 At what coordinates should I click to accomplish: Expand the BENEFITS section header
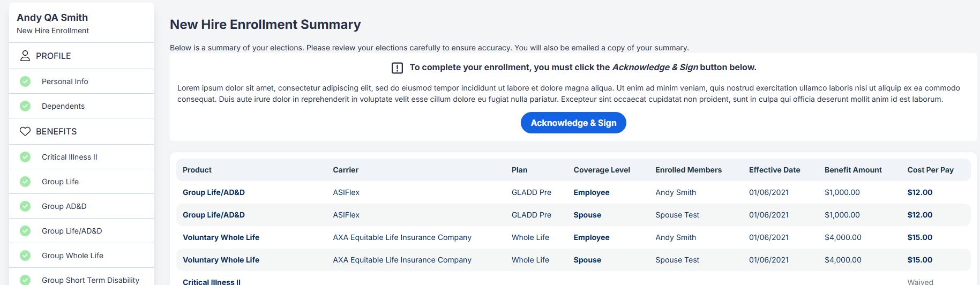[81, 131]
